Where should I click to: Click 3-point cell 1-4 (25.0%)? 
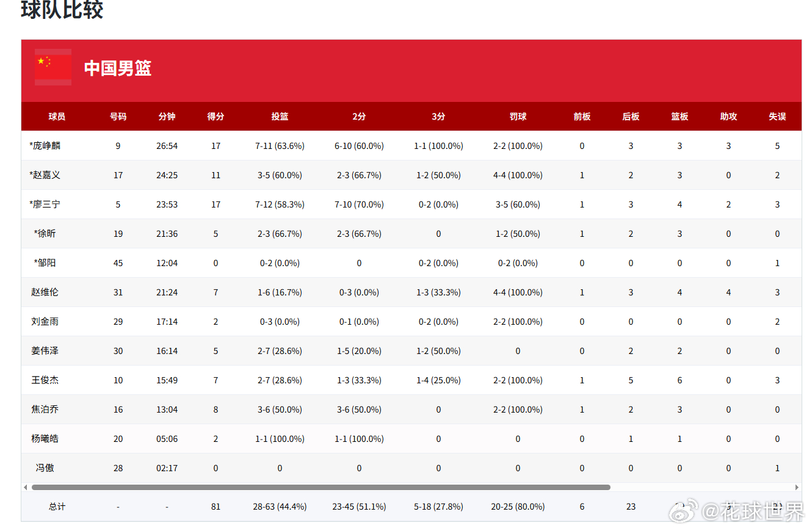[438, 380]
